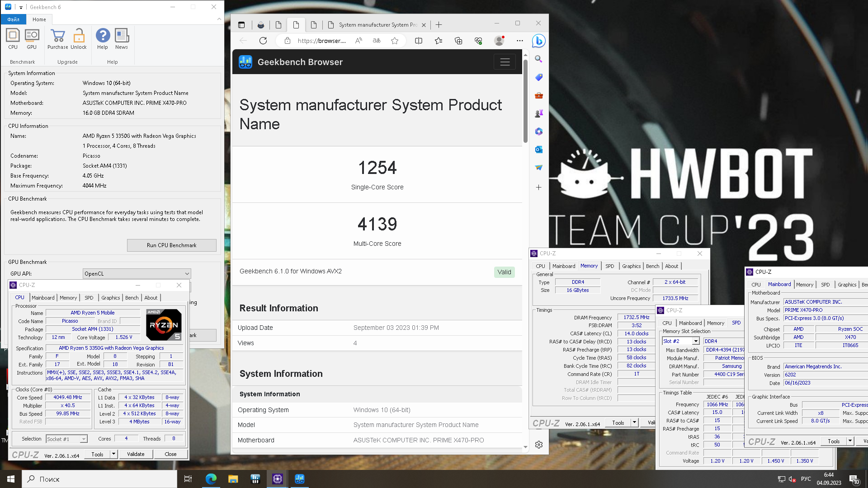This screenshot has width=868, height=488.
Task: Click the Windows search box Поиск
Action: (x=99, y=479)
